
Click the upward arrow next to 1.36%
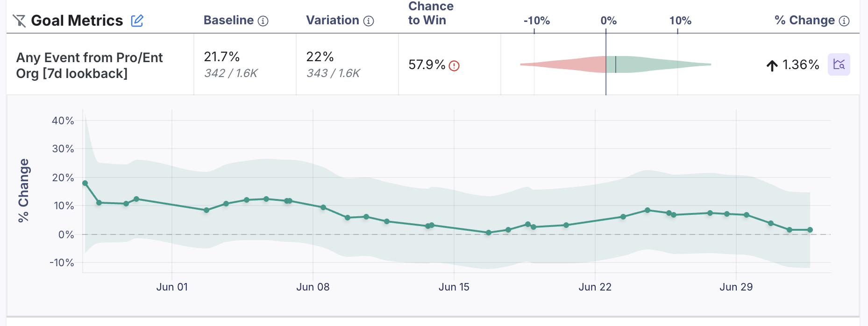click(772, 65)
